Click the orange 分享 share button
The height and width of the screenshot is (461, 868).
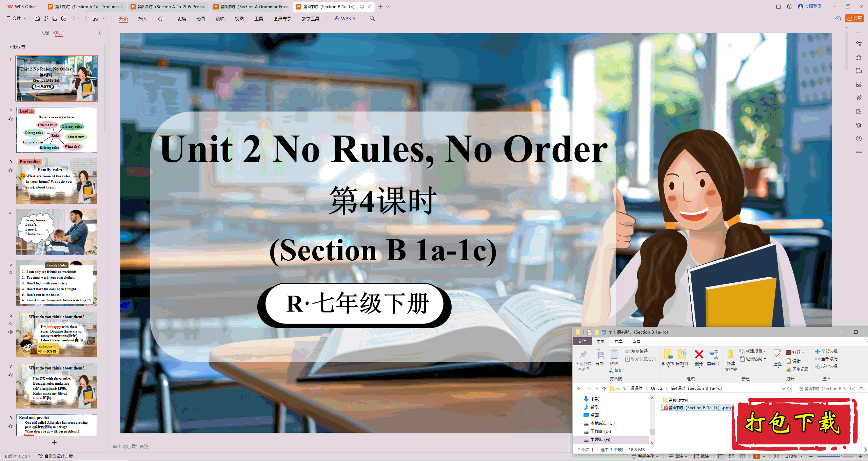tap(854, 18)
